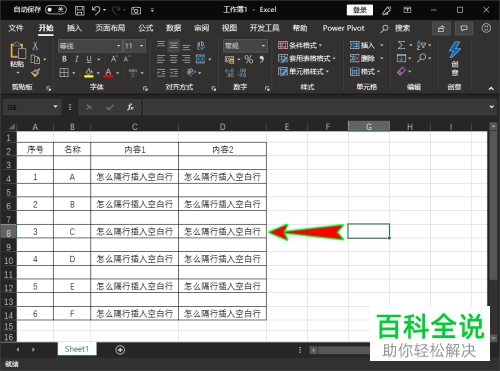Open the 数据 ribbon tab
Screen dimensions: 500x371
pos(173,28)
